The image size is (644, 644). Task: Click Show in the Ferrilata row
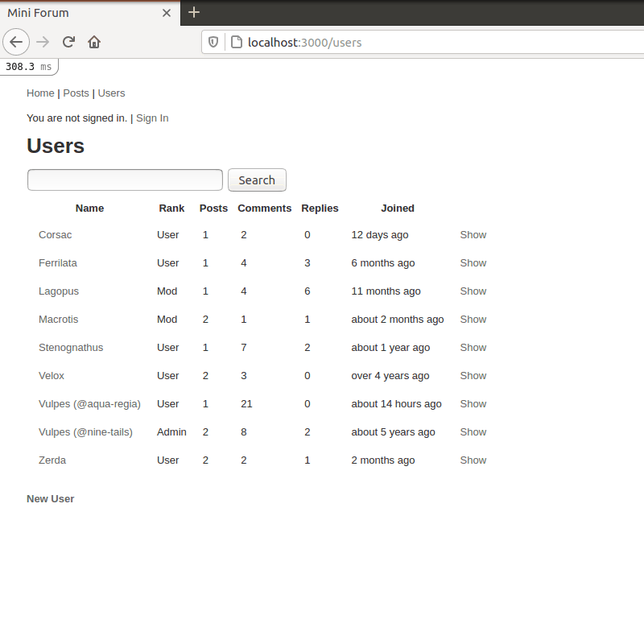tap(473, 263)
